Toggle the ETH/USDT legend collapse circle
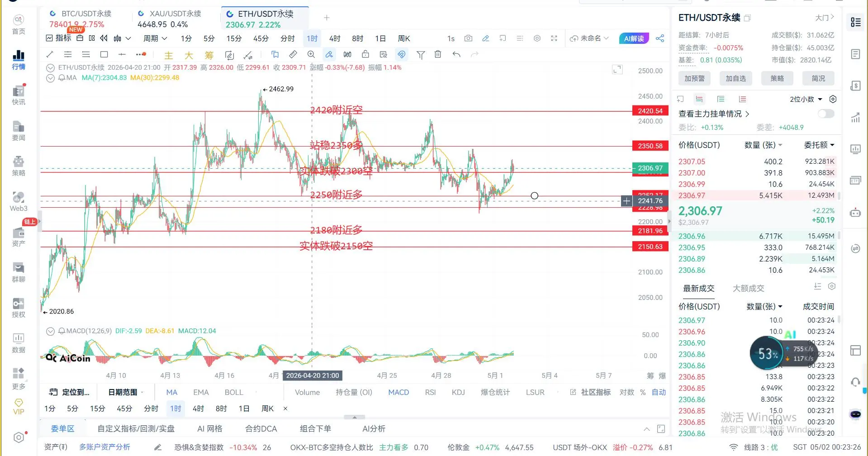868x456 pixels. coord(51,67)
